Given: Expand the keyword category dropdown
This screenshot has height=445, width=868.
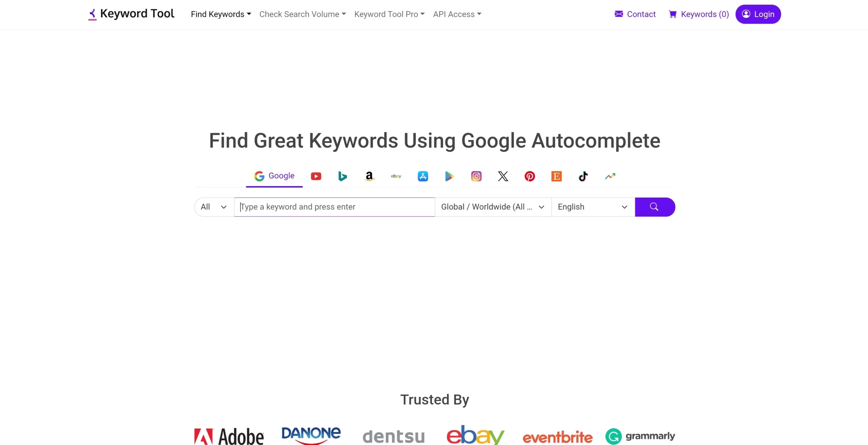Looking at the screenshot, I should tap(213, 207).
